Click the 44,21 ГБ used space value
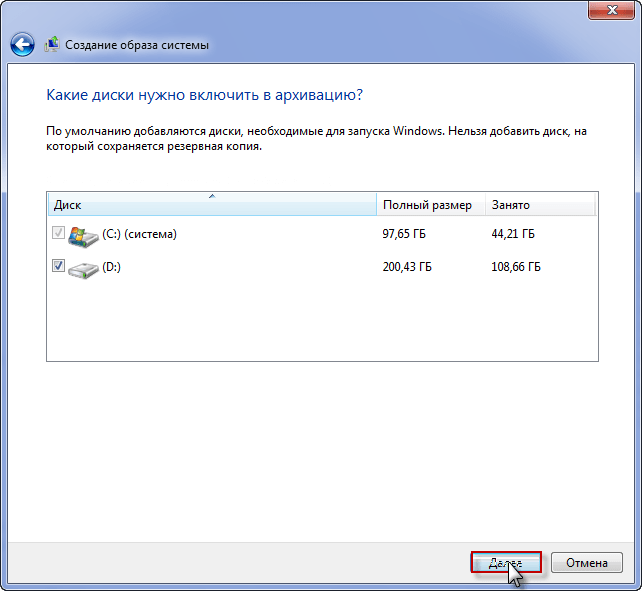 point(513,234)
